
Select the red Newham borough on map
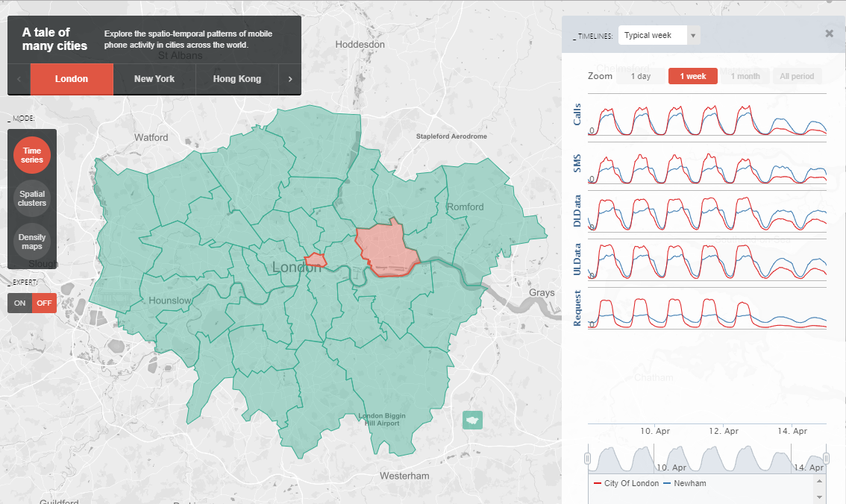pyautogui.click(x=387, y=249)
